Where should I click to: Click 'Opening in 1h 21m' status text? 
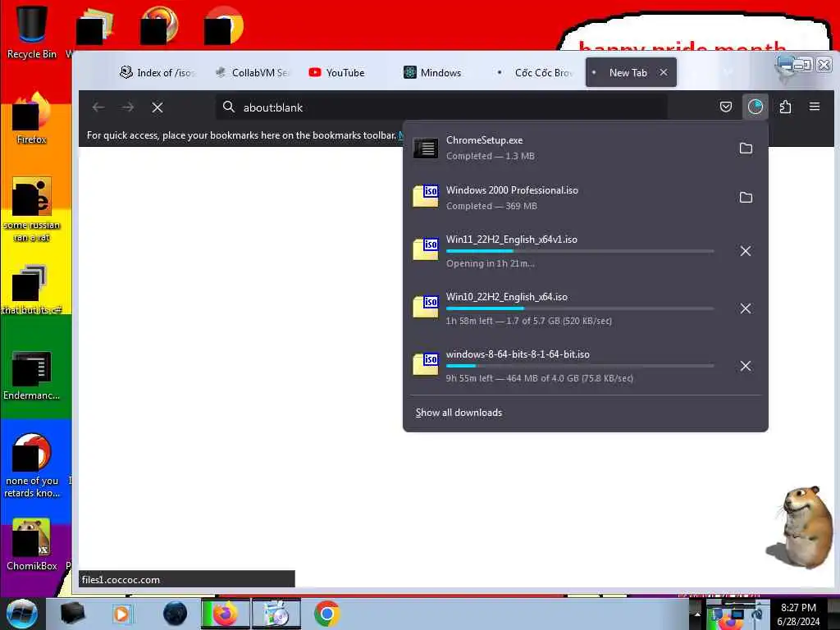(491, 263)
